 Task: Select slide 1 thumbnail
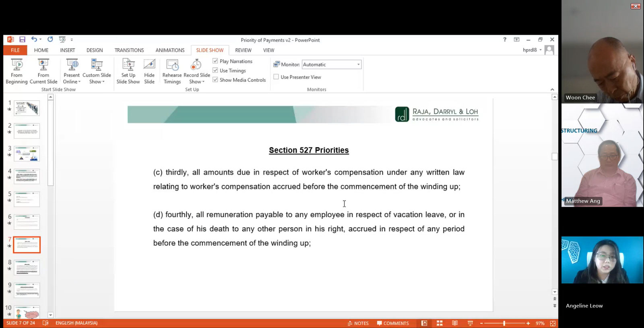[x=27, y=108]
